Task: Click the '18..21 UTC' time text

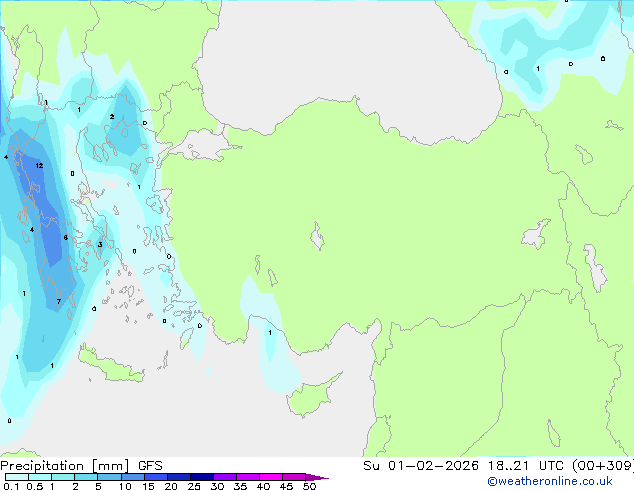Action: point(525,466)
